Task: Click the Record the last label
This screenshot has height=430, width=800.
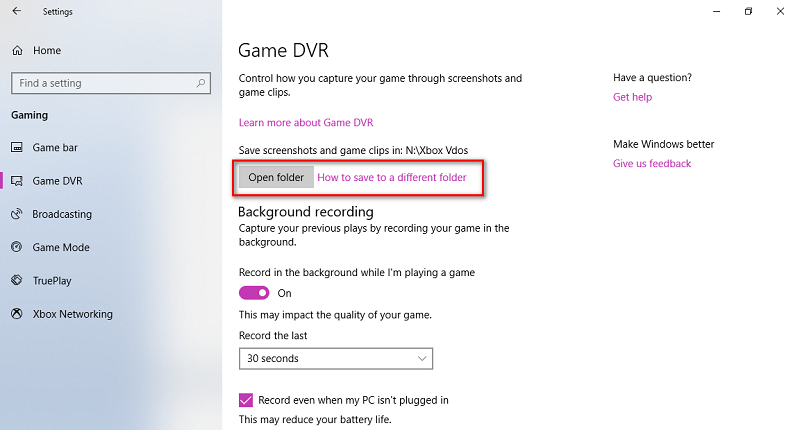Action: [273, 336]
